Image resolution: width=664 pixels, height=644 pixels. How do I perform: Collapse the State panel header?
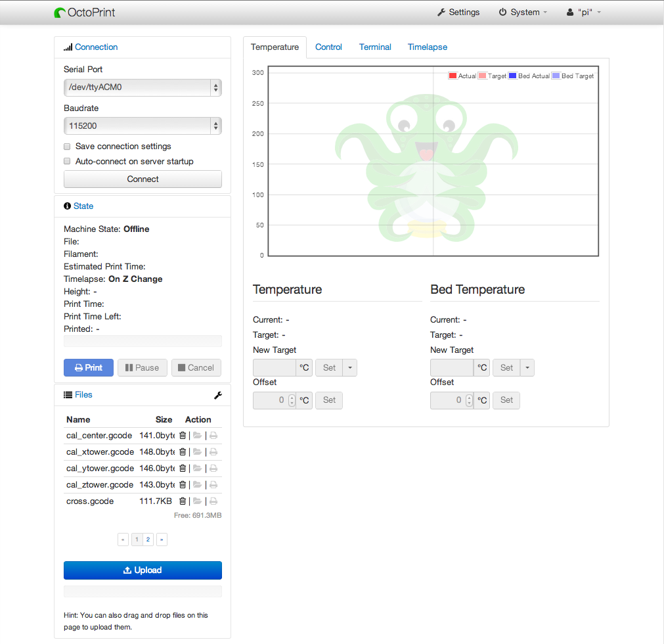83,206
